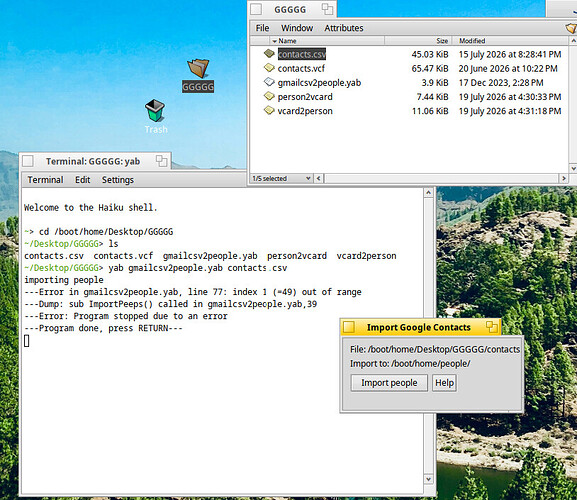This screenshot has height=500, width=577.
Task: Open Terminal menu in Terminal window
Action: coord(45,180)
